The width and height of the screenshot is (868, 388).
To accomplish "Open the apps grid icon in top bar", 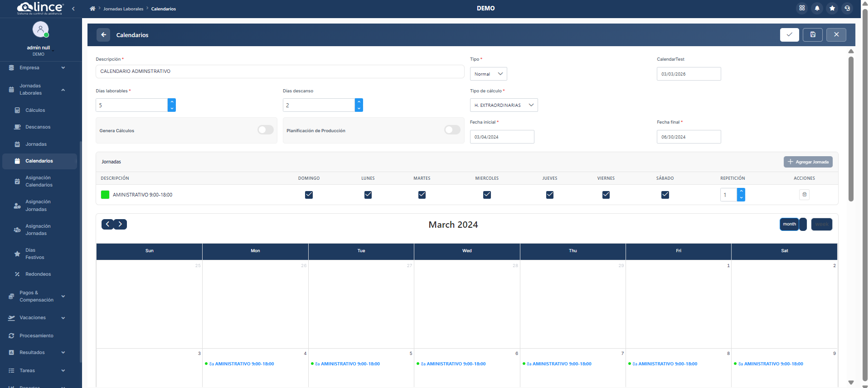I will pyautogui.click(x=802, y=8).
